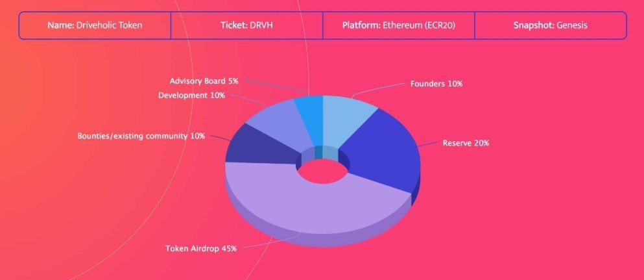Click the Advisory Board 5% label
This screenshot has height=280, width=644.
(204, 81)
